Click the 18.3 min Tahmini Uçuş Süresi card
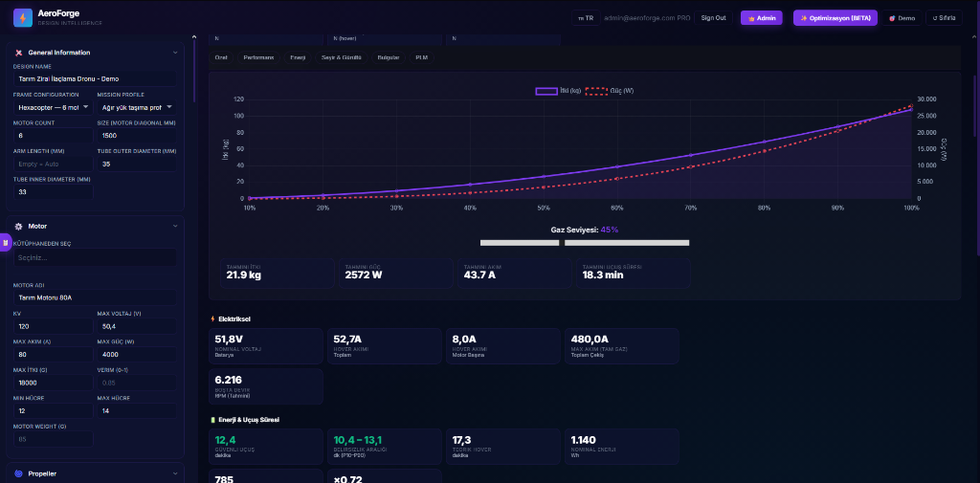980x483 pixels. (634, 273)
